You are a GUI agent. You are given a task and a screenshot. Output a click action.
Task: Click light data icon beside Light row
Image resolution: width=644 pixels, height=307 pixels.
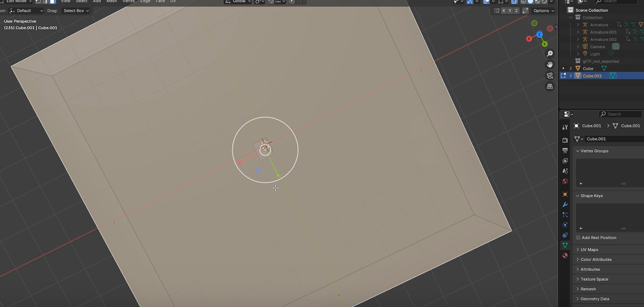611,54
